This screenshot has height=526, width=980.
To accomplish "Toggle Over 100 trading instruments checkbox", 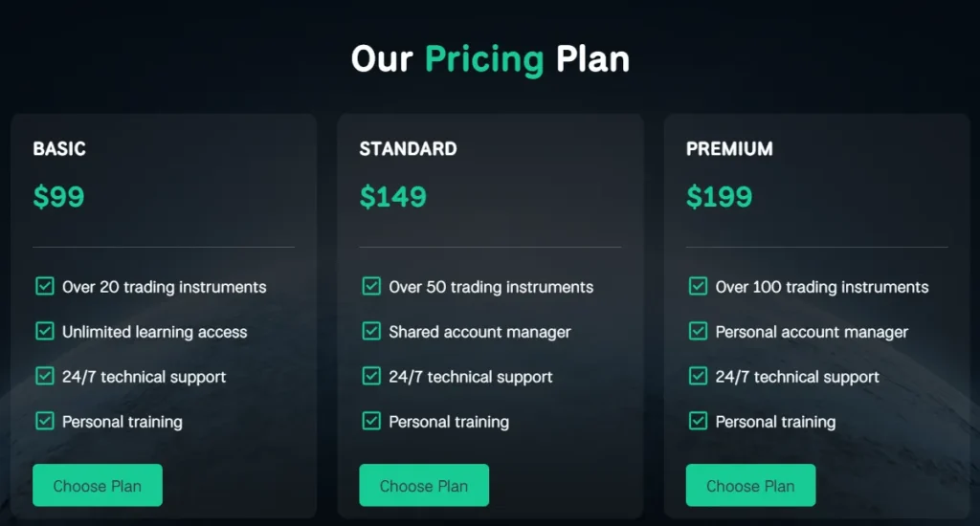I will pos(699,286).
